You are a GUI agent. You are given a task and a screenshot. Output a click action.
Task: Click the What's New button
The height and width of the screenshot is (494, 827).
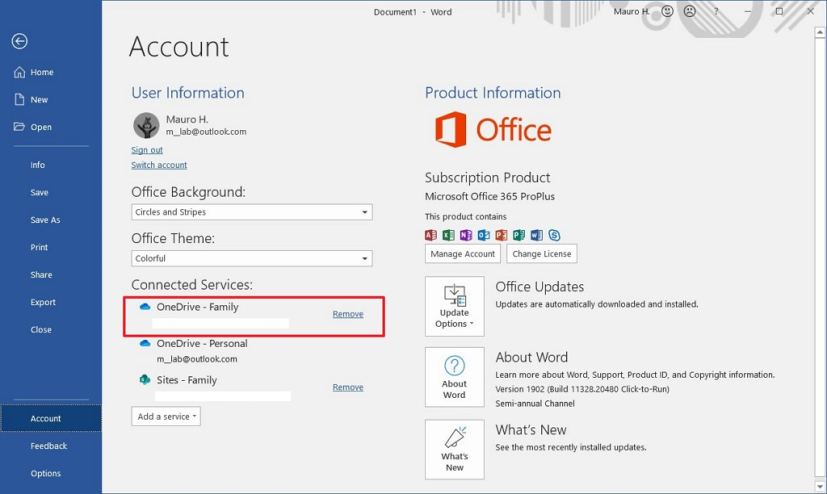(455, 450)
